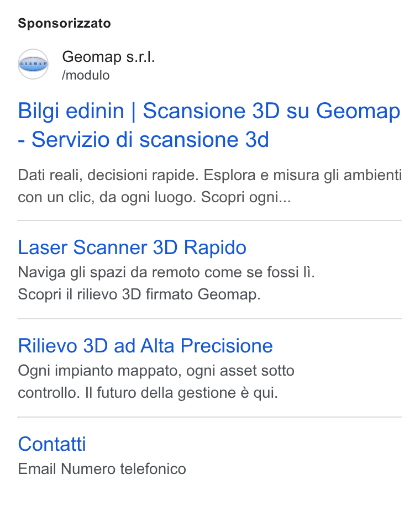Click 'Naviga gli spazi da remoto' text
Image resolution: width=420 pixels, height=506 pixels.
click(x=110, y=272)
